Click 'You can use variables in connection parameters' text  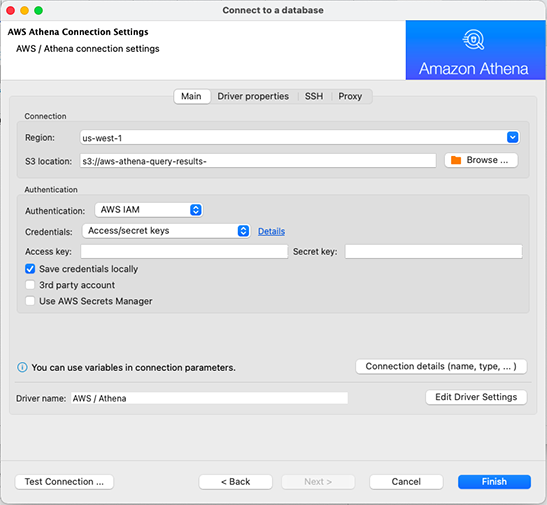click(133, 368)
